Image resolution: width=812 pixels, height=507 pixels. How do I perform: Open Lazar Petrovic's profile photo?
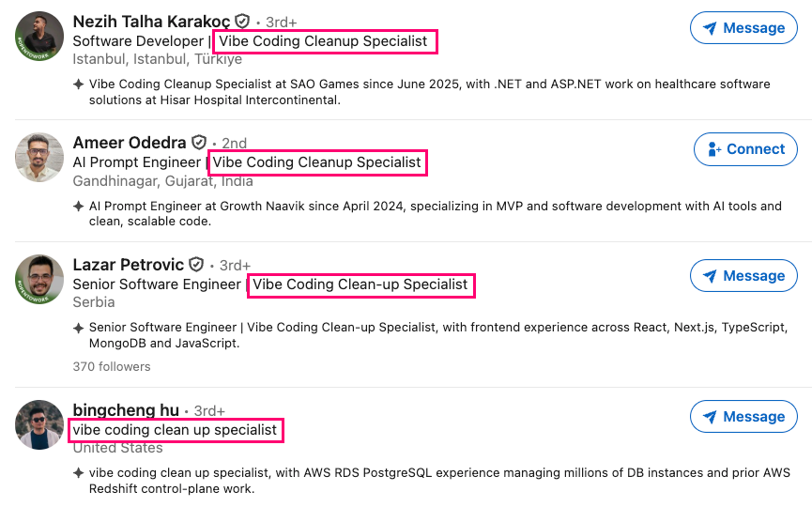pos(39,279)
